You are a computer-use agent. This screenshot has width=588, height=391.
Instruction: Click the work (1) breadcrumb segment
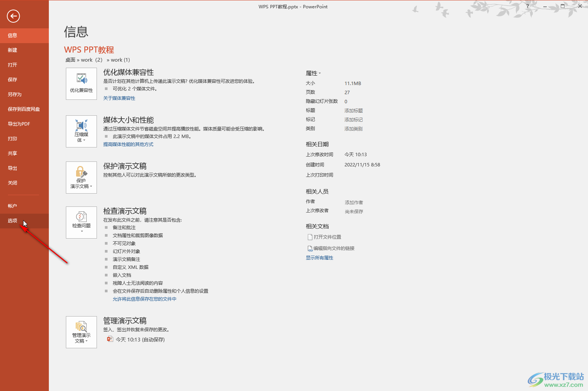(x=120, y=60)
